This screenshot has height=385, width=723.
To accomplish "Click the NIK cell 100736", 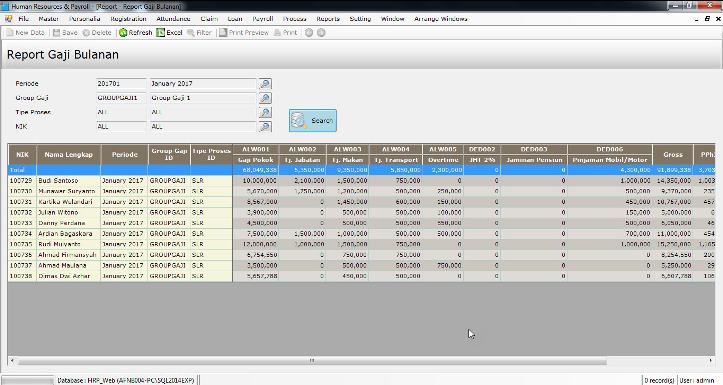I will click(22, 255).
